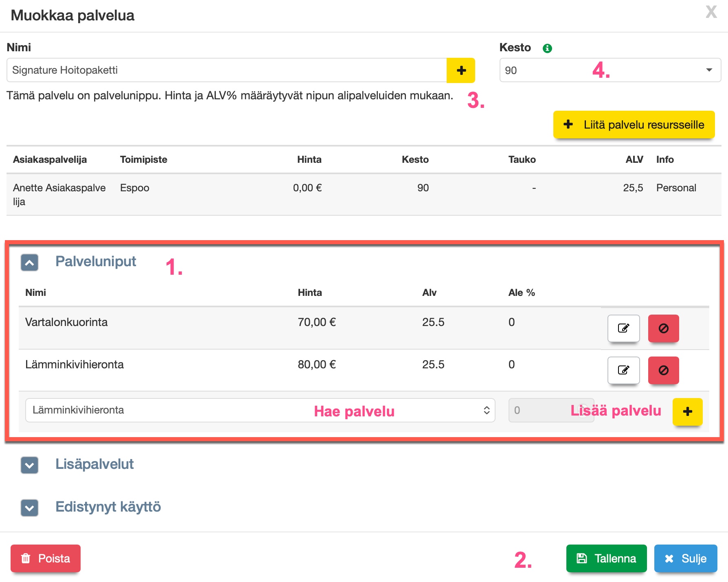Screen dimensions: 728x582
Task: Add the selected service with the yellow plus
Action: 687,411
